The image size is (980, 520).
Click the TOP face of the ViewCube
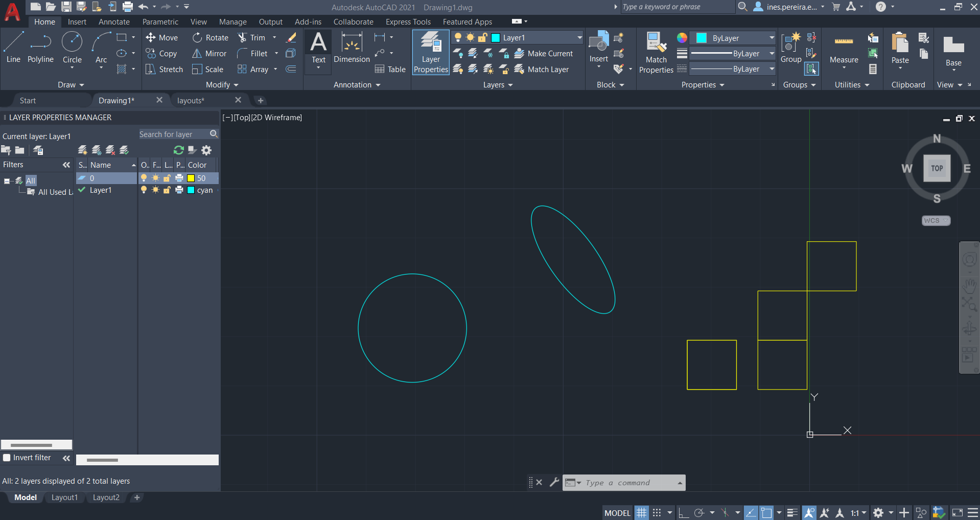937,168
